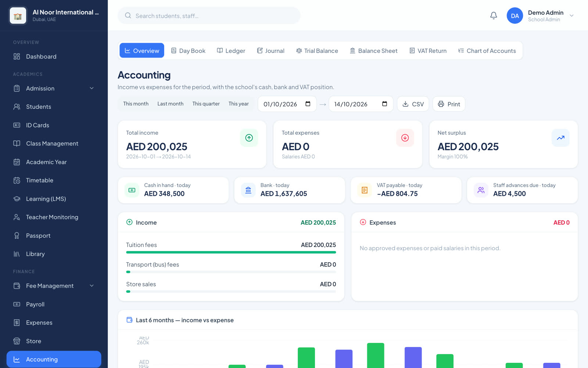Select the This year period filter

pos(239,104)
